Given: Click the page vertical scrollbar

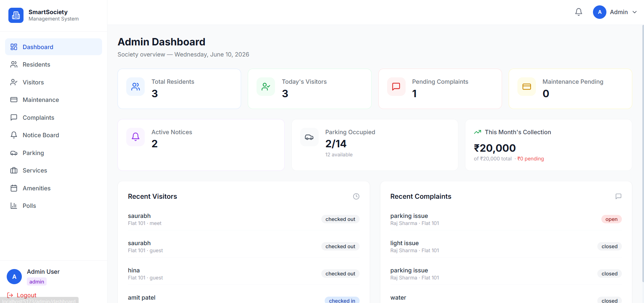Looking at the screenshot, I should (643, 153).
